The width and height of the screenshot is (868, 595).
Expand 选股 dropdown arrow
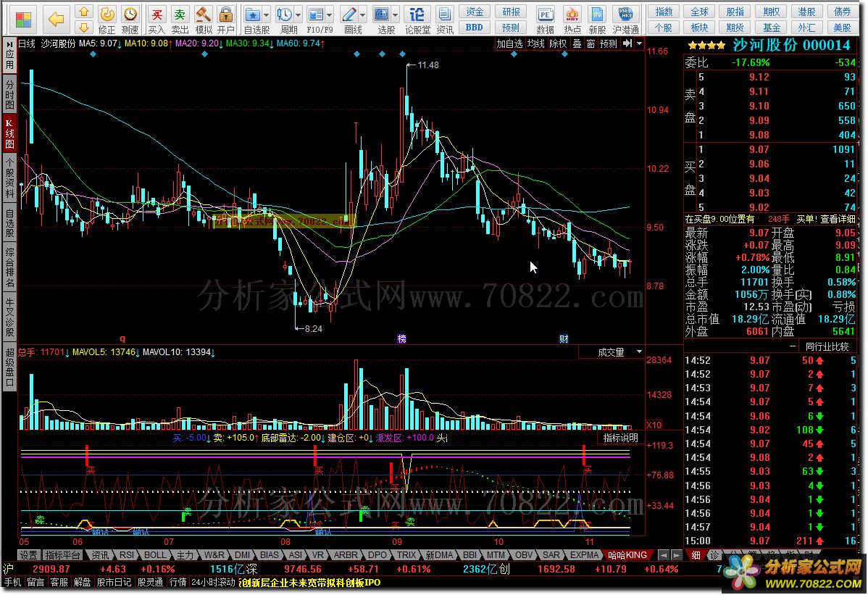click(x=396, y=15)
